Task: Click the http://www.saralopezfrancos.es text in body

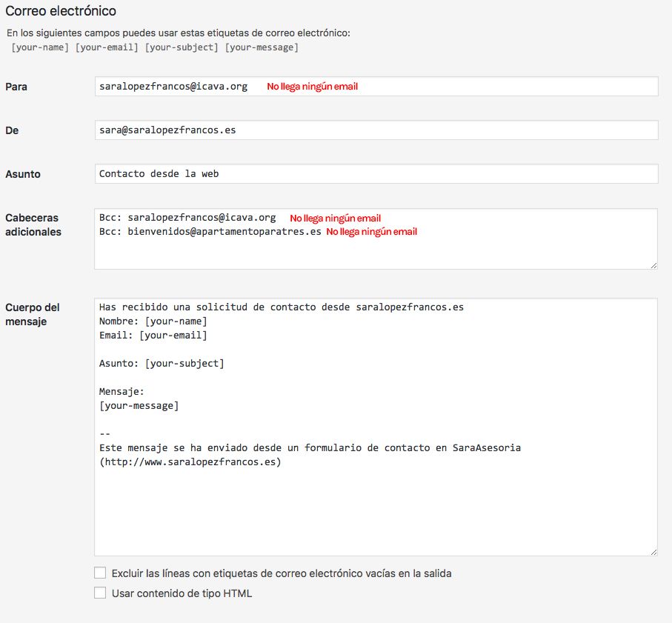Action: (x=190, y=462)
